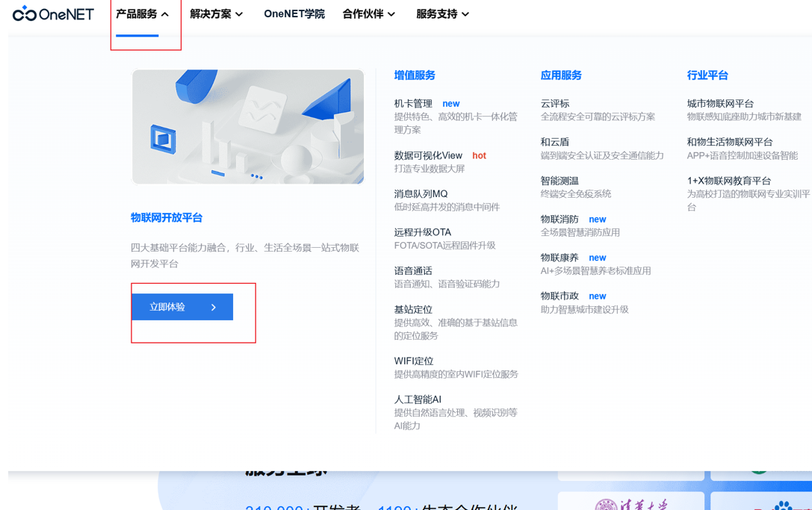Expand the 合作伙伴 dropdown arrow
The width and height of the screenshot is (812, 510).
point(391,14)
